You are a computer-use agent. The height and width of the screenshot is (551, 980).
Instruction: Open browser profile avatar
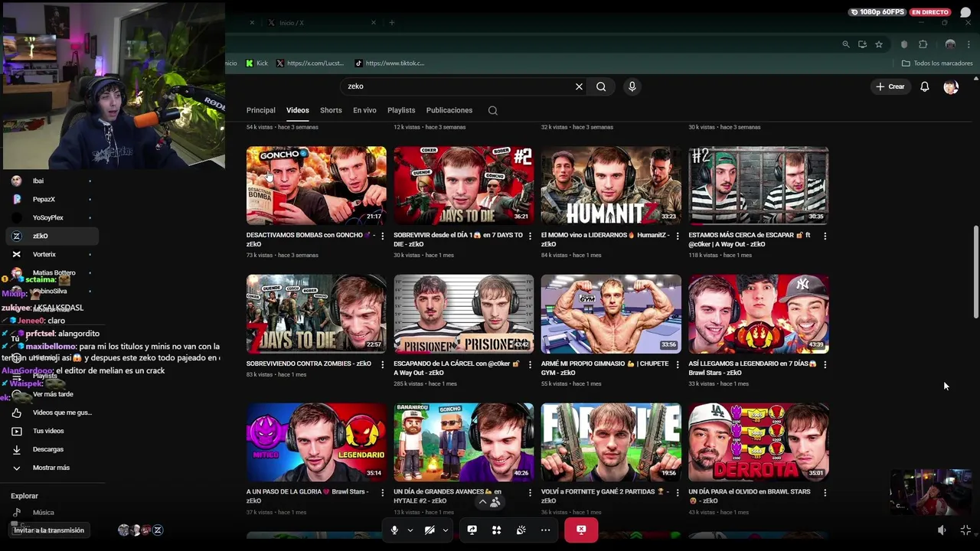point(950,44)
